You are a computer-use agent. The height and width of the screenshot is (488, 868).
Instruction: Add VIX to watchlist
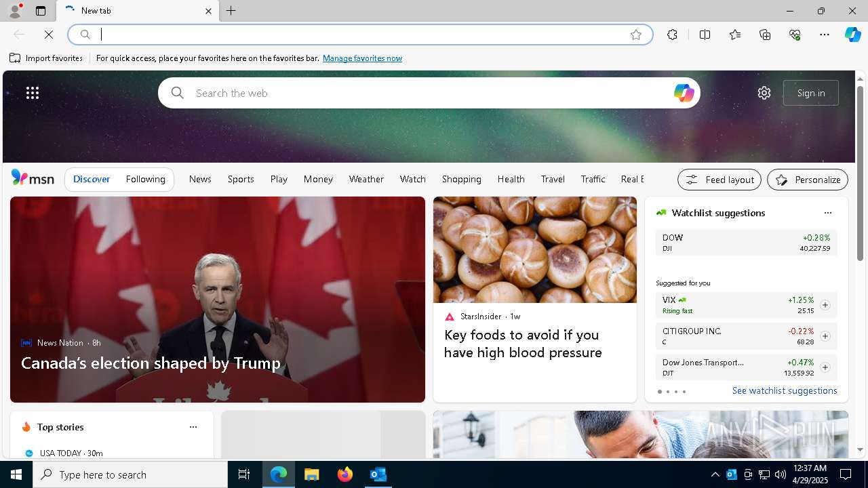point(825,305)
